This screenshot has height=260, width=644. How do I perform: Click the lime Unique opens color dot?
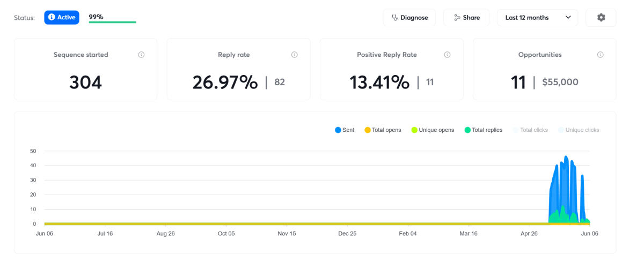tap(414, 130)
